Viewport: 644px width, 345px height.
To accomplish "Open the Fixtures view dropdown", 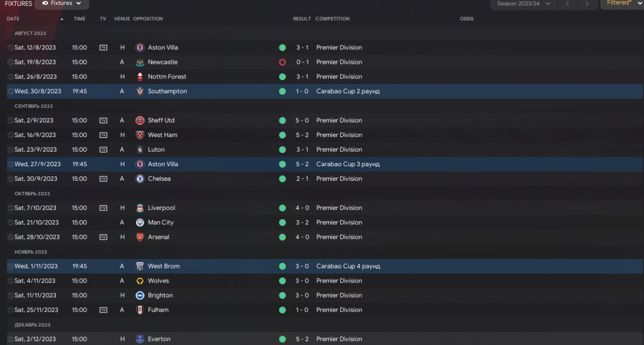I will (x=62, y=4).
